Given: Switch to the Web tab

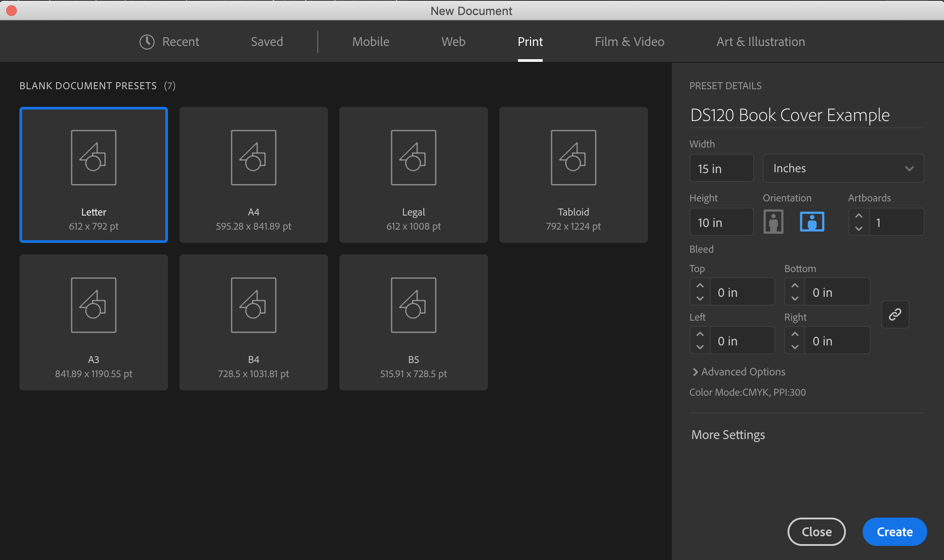Looking at the screenshot, I should click(x=453, y=41).
